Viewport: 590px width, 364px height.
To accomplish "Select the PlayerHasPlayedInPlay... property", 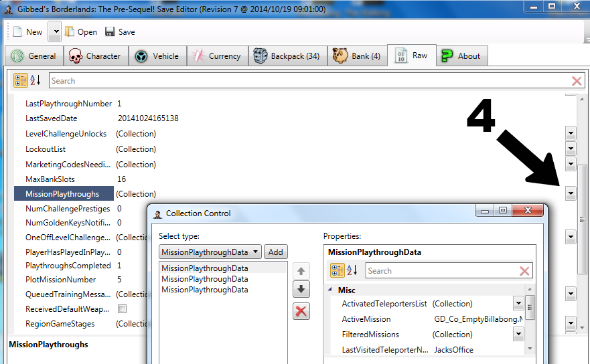I will 68,252.
